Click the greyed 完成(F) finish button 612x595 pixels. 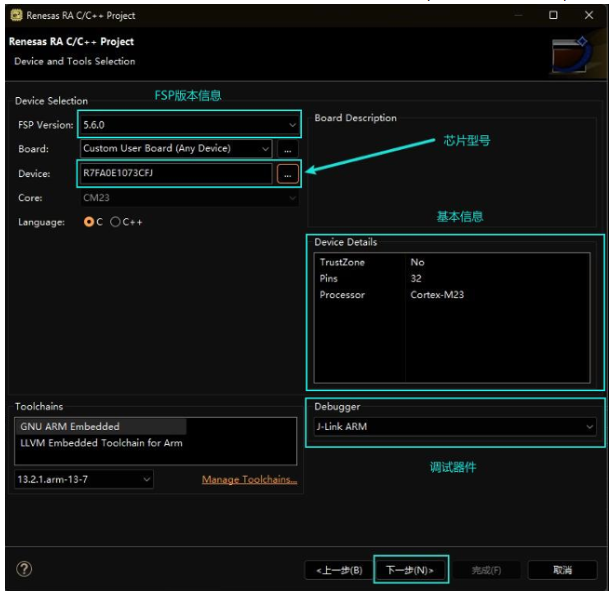pyautogui.click(x=486, y=570)
